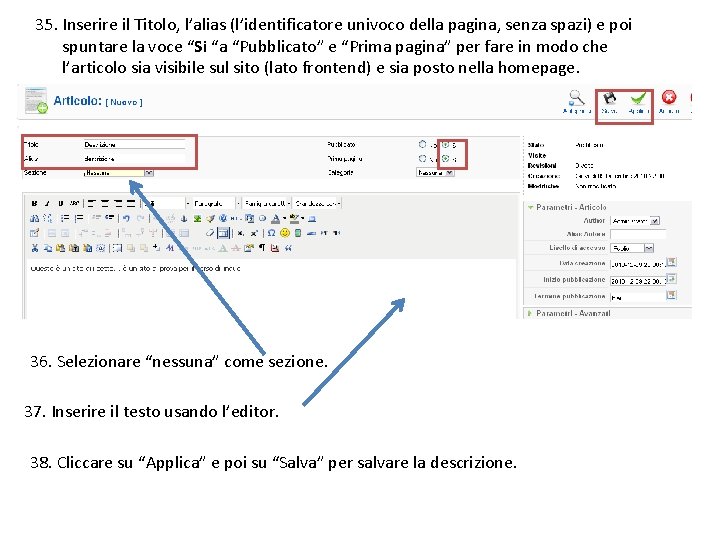720x540 pixels.
Task: Open the font family dropdown
Action: tap(267, 203)
